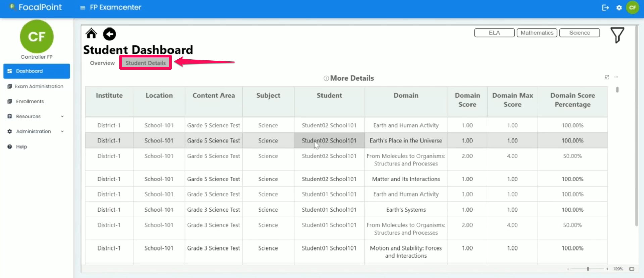Click the zoom in plus icon
This screenshot has width=644, height=278.
[607, 269]
